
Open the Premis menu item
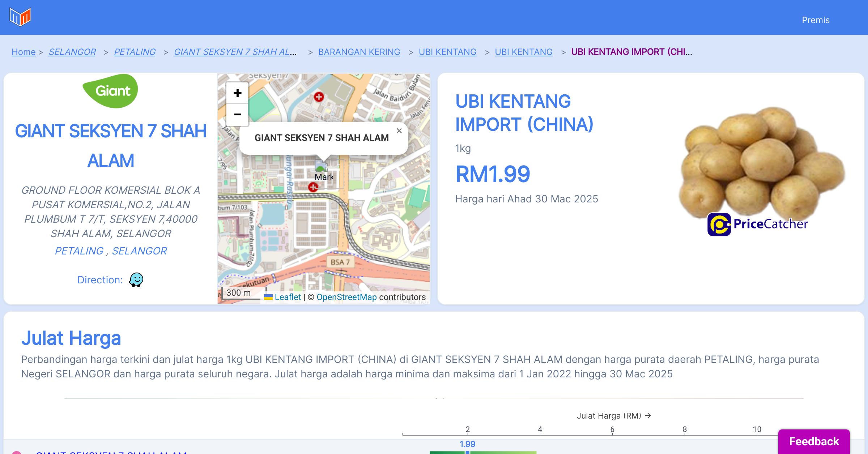coord(816,20)
